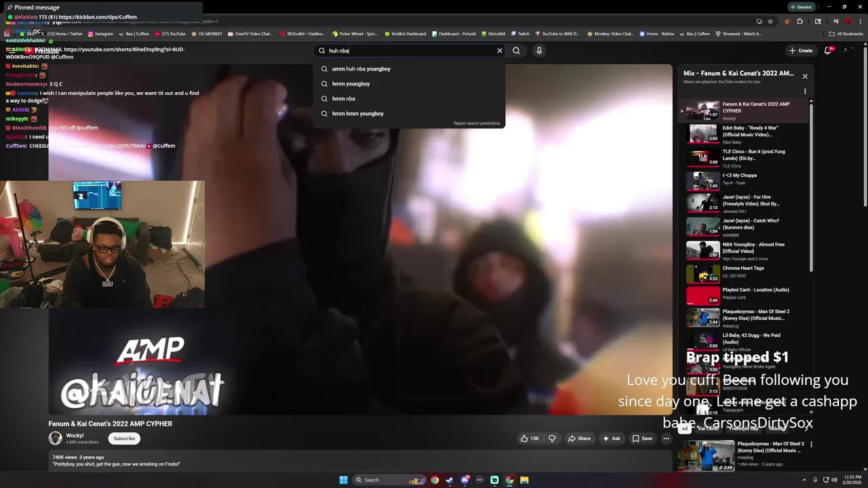Open the 'Wocky!' channel name link

[75, 436]
